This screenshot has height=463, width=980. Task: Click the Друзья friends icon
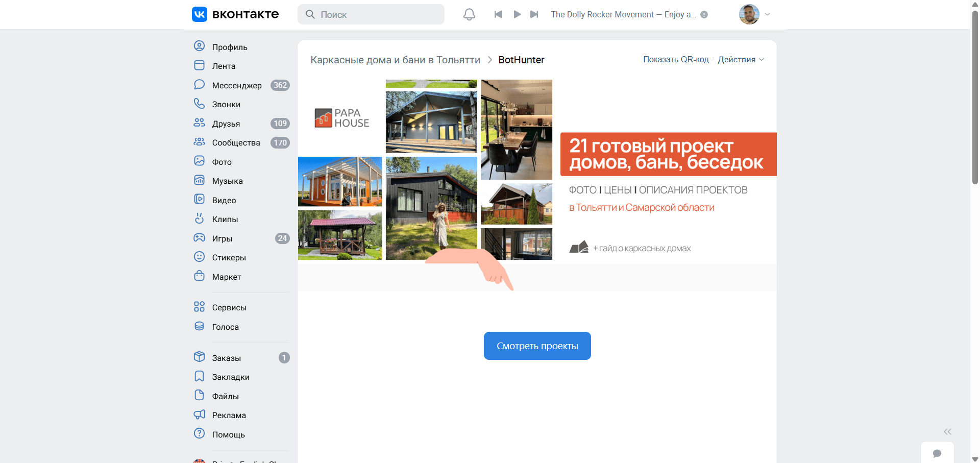(199, 123)
